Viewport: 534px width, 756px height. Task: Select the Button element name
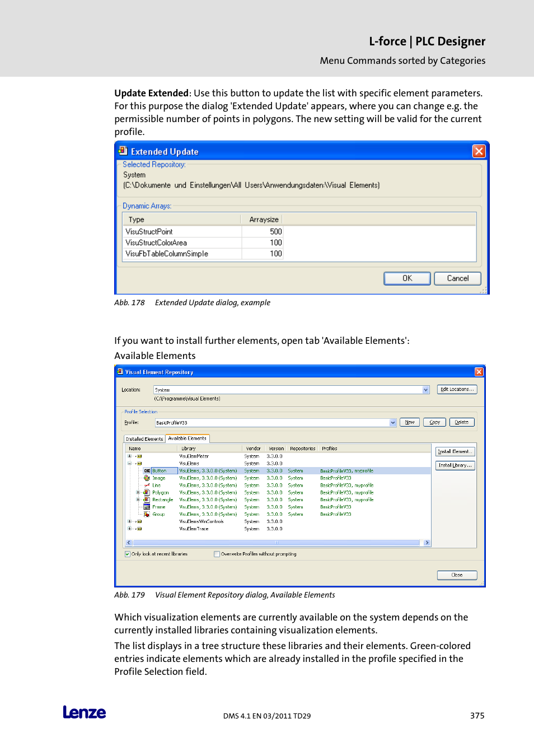[160, 471]
